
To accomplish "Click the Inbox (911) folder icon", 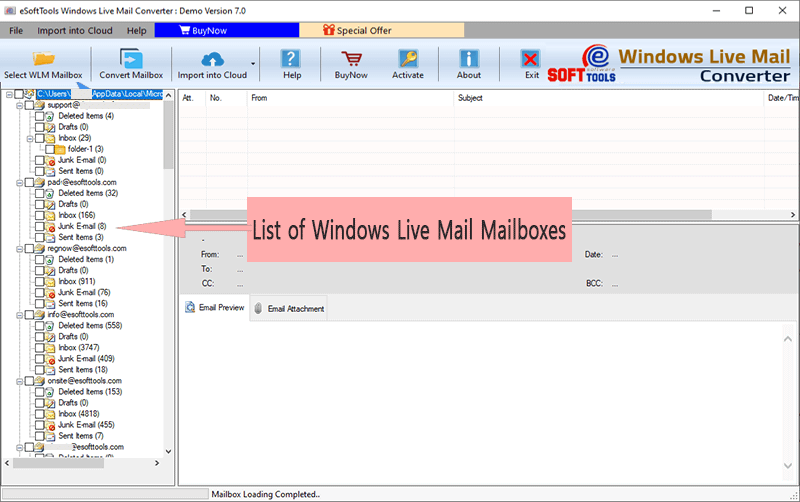I will click(x=50, y=282).
